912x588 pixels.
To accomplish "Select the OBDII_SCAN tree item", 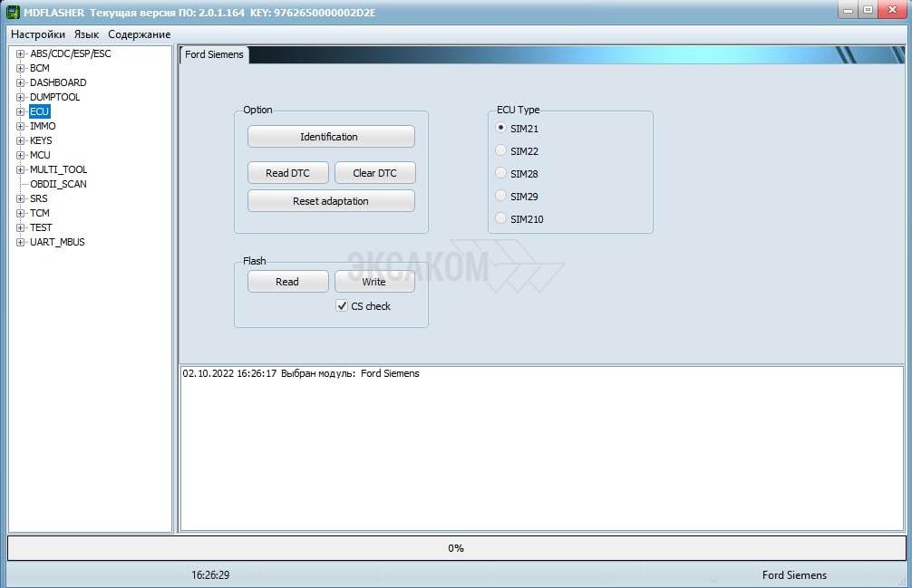I will click(58, 184).
